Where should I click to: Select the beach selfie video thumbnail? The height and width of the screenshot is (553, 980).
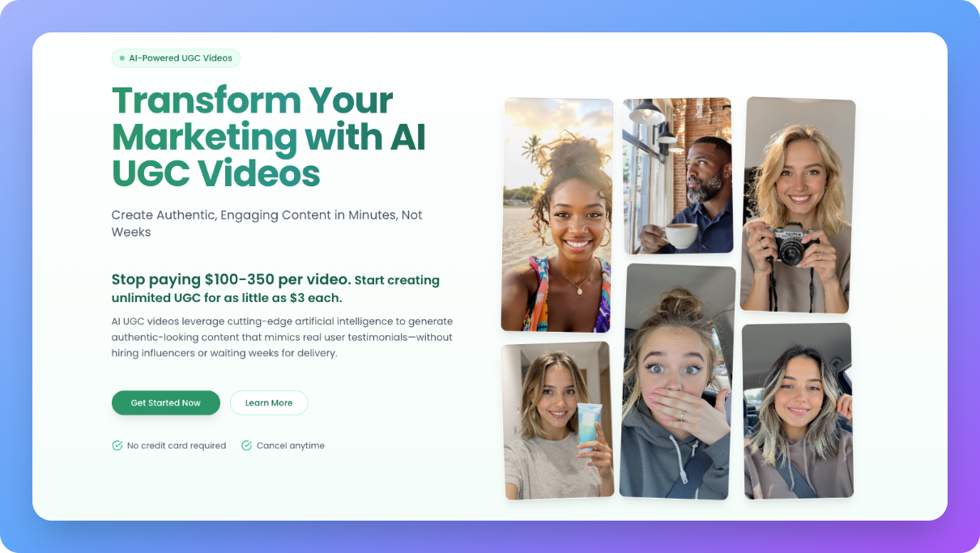(557, 215)
